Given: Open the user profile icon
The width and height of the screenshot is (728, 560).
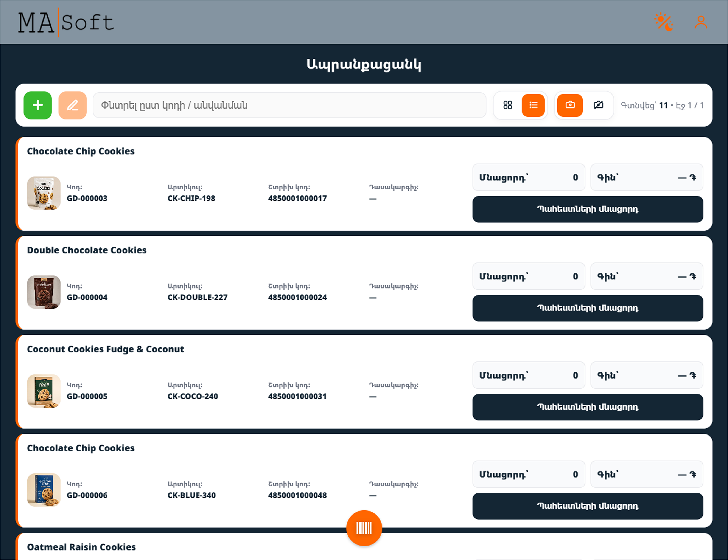Looking at the screenshot, I should [x=701, y=22].
